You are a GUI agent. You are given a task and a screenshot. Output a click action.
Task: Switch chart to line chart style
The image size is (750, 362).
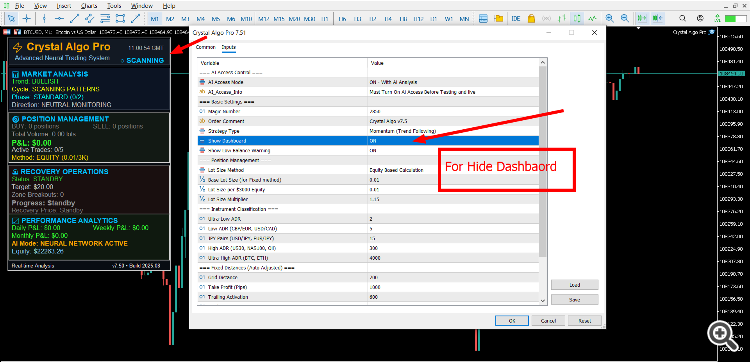(x=592, y=19)
